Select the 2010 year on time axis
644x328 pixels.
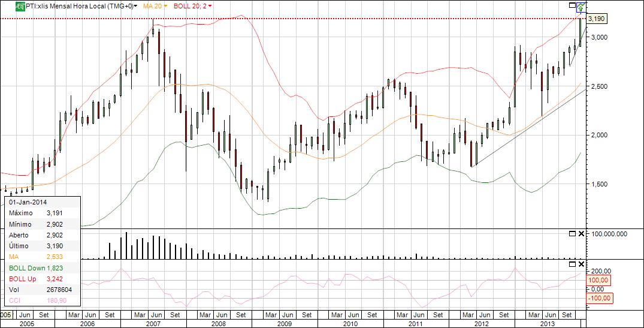click(x=350, y=324)
